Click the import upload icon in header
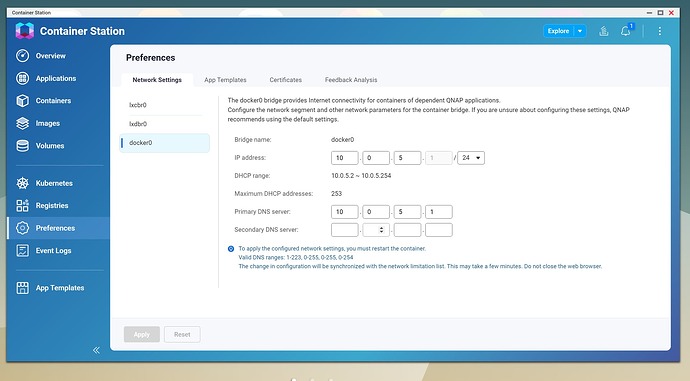The image size is (690, 381). 604,31
